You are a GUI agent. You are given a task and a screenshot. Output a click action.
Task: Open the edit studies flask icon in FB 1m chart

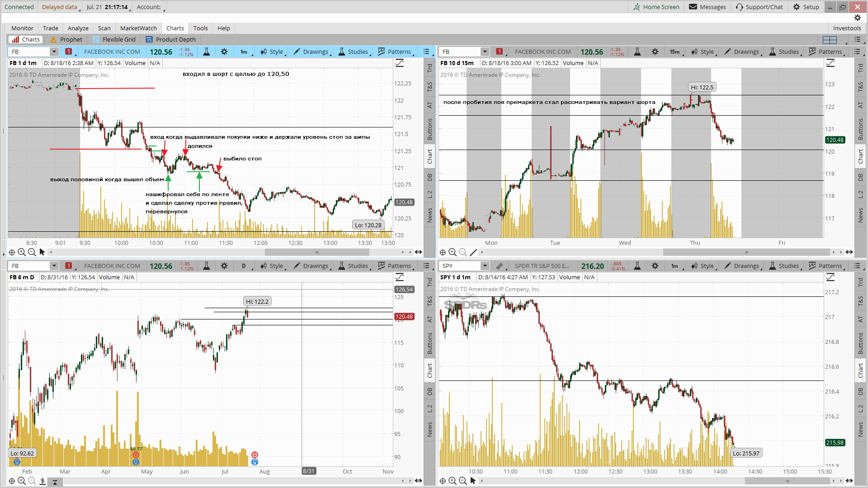(x=206, y=52)
